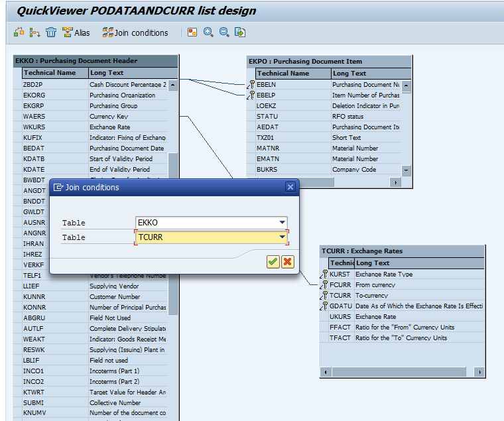Click the EKKO vertical scrollbar thumb
Viewport: 504px width, 421px height.
pos(173,233)
